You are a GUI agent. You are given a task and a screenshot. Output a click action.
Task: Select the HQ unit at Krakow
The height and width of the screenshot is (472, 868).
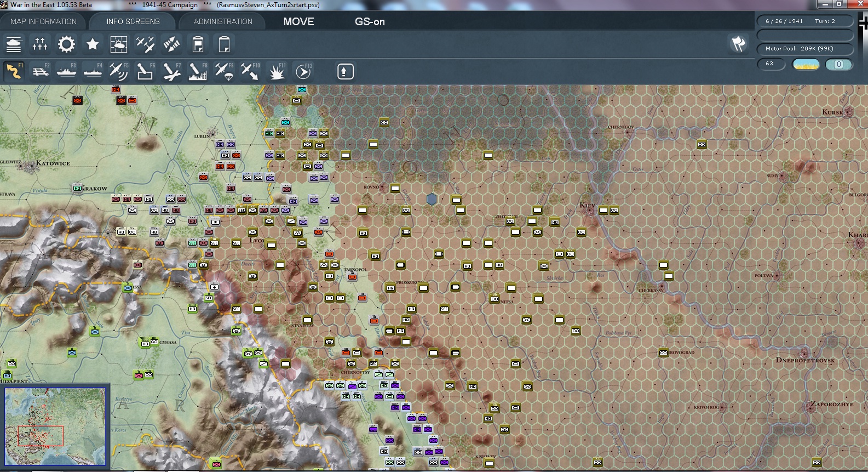coord(77,188)
